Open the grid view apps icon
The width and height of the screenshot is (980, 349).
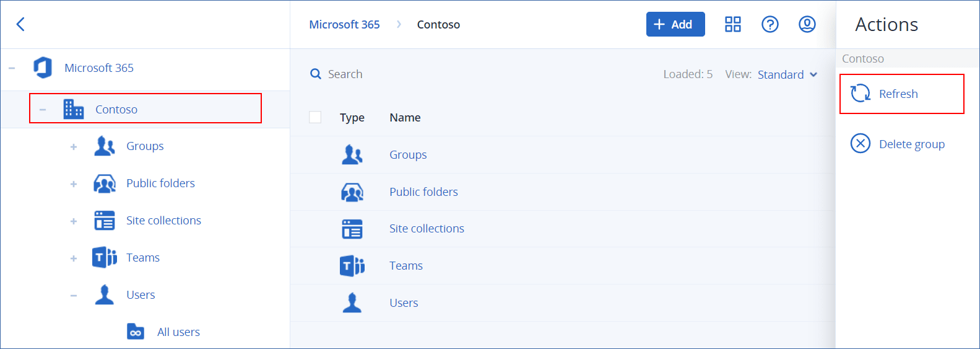tap(732, 24)
